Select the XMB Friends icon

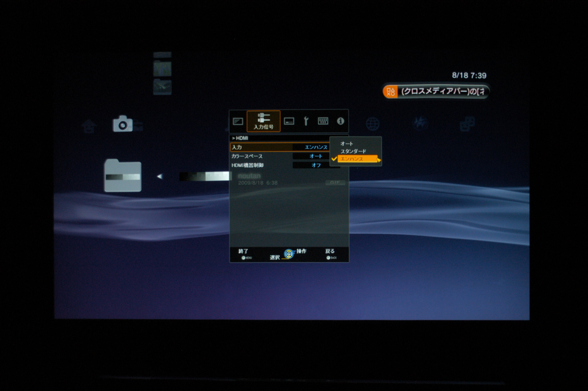coord(467,124)
